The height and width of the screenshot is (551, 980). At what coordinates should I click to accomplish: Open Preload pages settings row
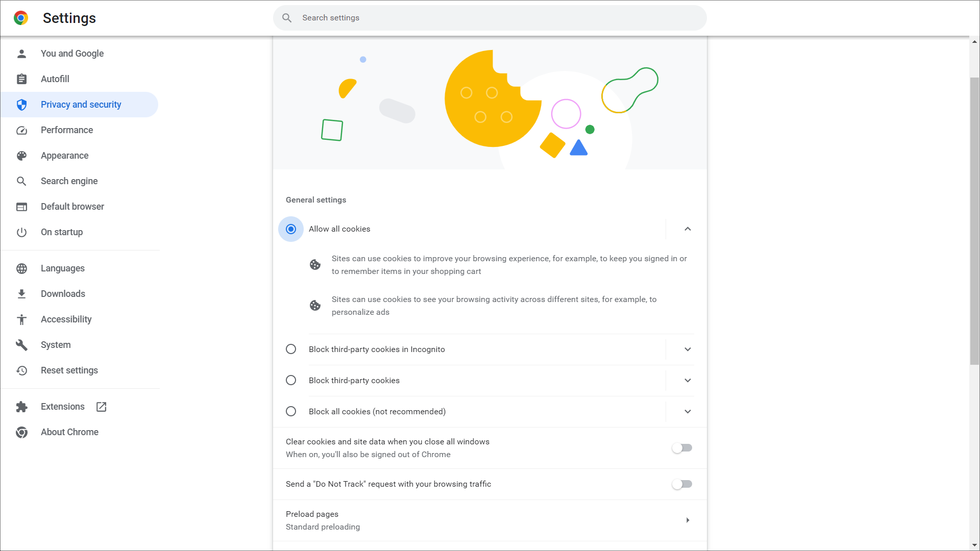point(489,520)
